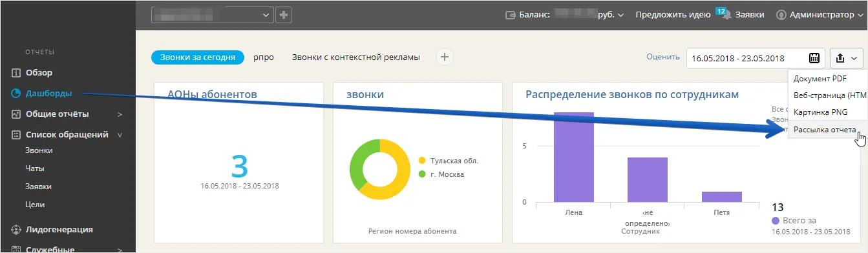The image size is (868, 253).
Task: Add a new dashboard tab with plus
Action: pyautogui.click(x=444, y=57)
